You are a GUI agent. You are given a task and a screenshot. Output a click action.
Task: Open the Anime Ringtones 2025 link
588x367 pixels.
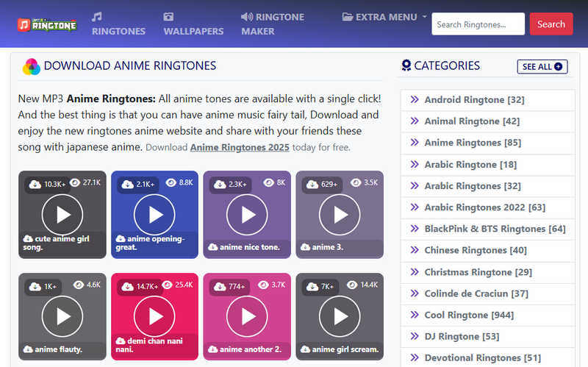click(x=240, y=148)
